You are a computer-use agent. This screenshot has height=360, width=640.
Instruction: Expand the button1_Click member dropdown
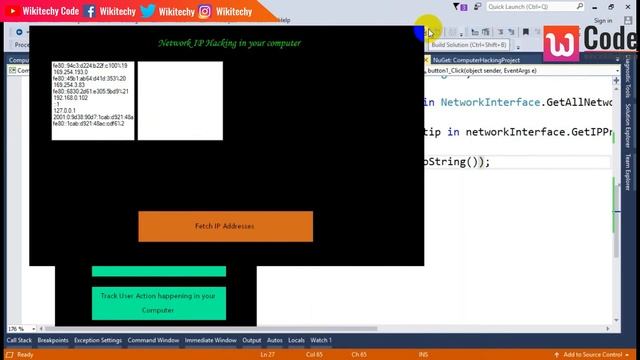(617, 71)
